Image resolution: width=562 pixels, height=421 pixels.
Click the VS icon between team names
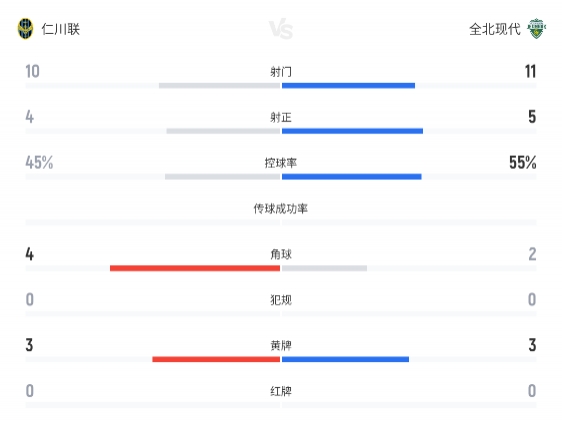point(281,29)
